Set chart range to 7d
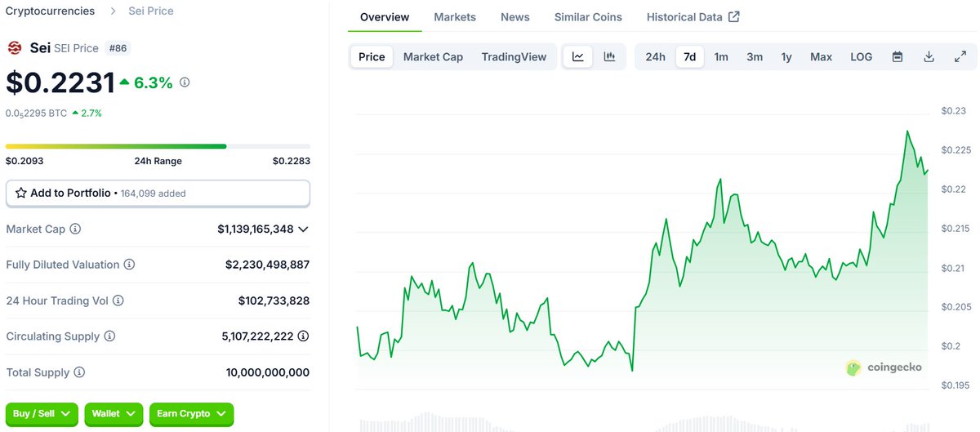The width and height of the screenshot is (980, 432). coord(690,57)
